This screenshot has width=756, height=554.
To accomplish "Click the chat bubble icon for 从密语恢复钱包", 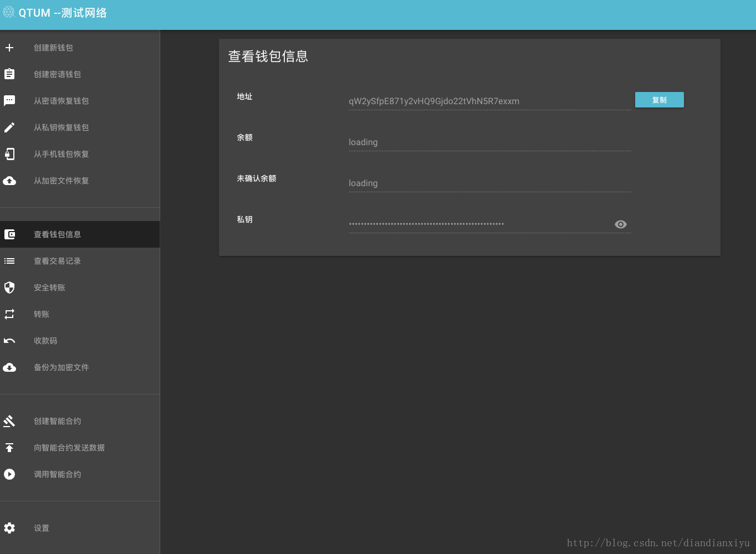I will pos(9,101).
